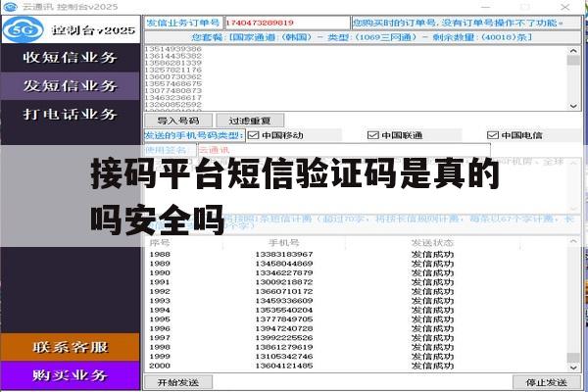Open 收短信业务 section
The width and height of the screenshot is (588, 392).
(x=71, y=58)
